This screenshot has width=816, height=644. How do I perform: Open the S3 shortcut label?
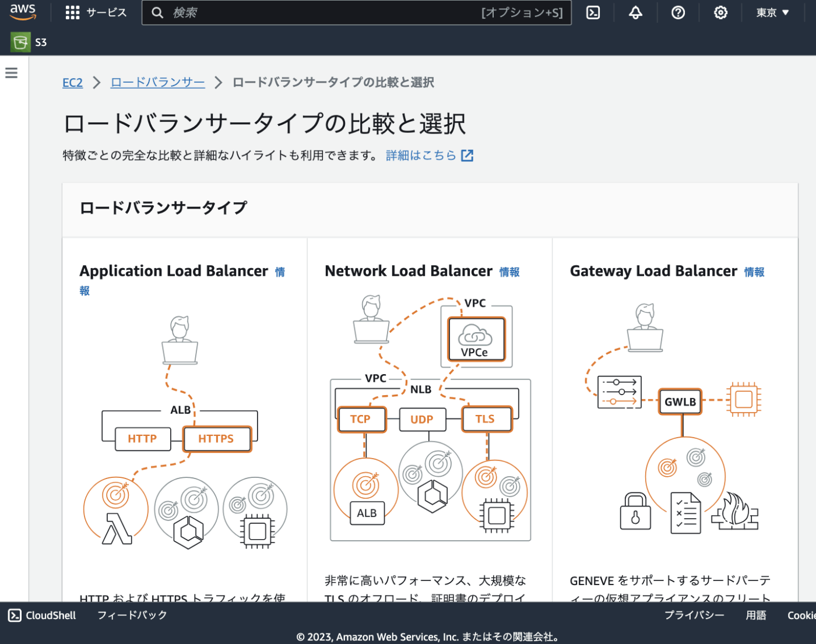41,42
